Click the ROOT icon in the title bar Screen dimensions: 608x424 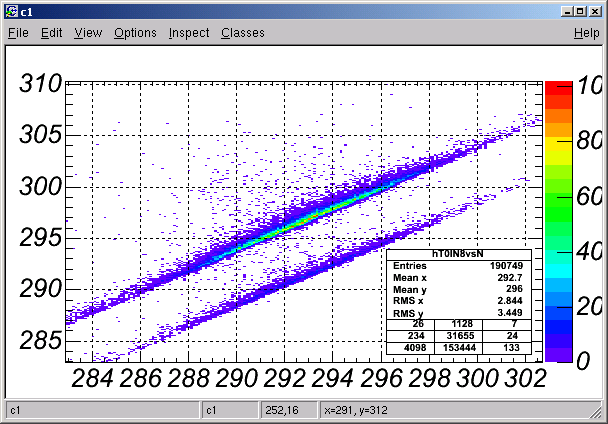(12, 12)
